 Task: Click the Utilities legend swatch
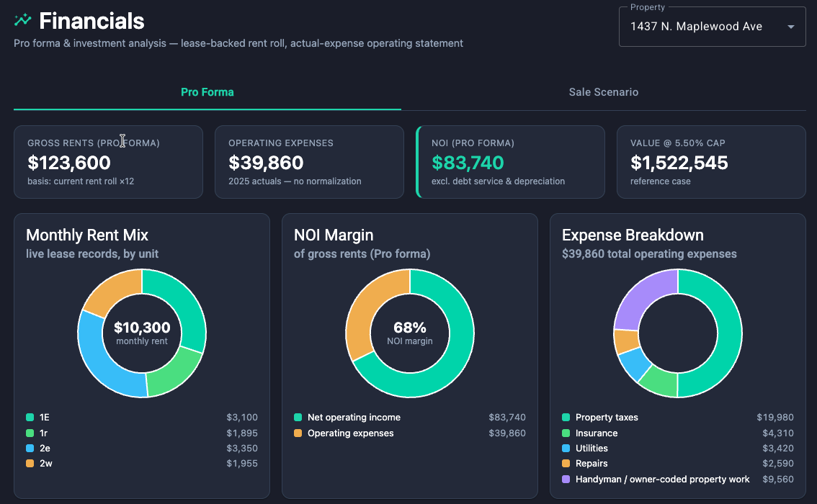point(566,448)
